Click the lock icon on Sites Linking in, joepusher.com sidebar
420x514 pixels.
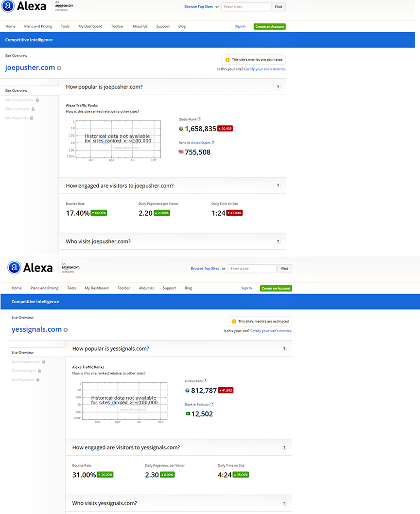pyautogui.click(x=33, y=109)
